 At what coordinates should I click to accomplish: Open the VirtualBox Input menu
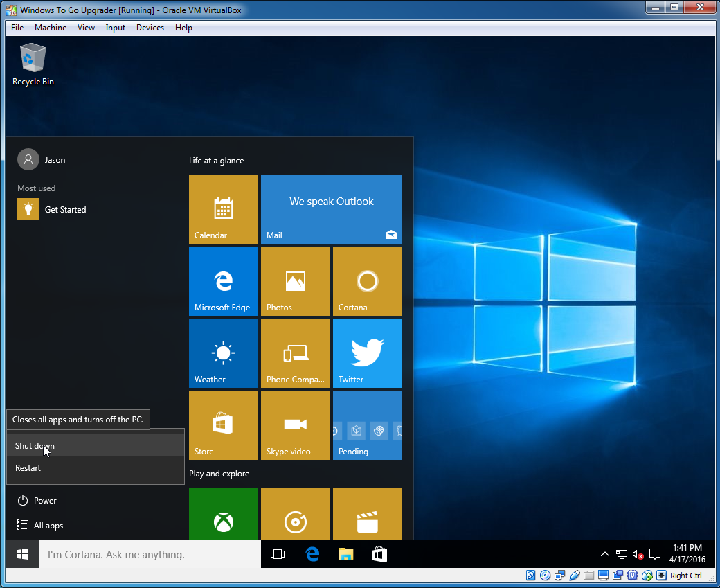115,28
